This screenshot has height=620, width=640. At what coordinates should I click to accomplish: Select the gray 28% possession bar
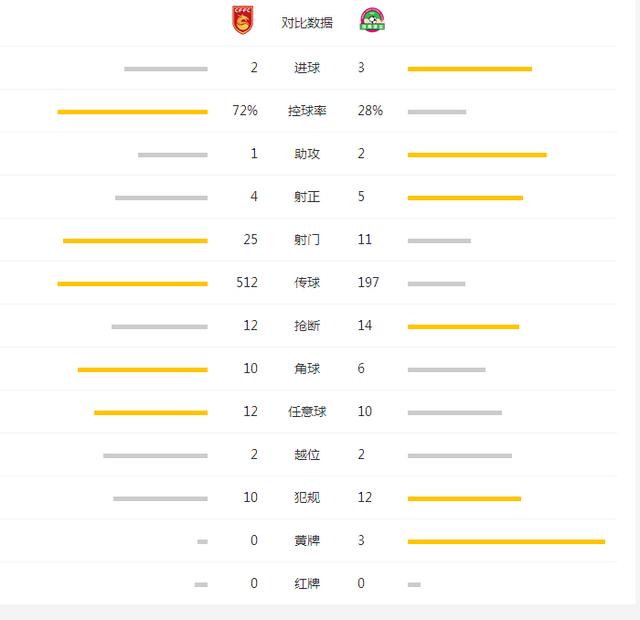click(x=437, y=112)
